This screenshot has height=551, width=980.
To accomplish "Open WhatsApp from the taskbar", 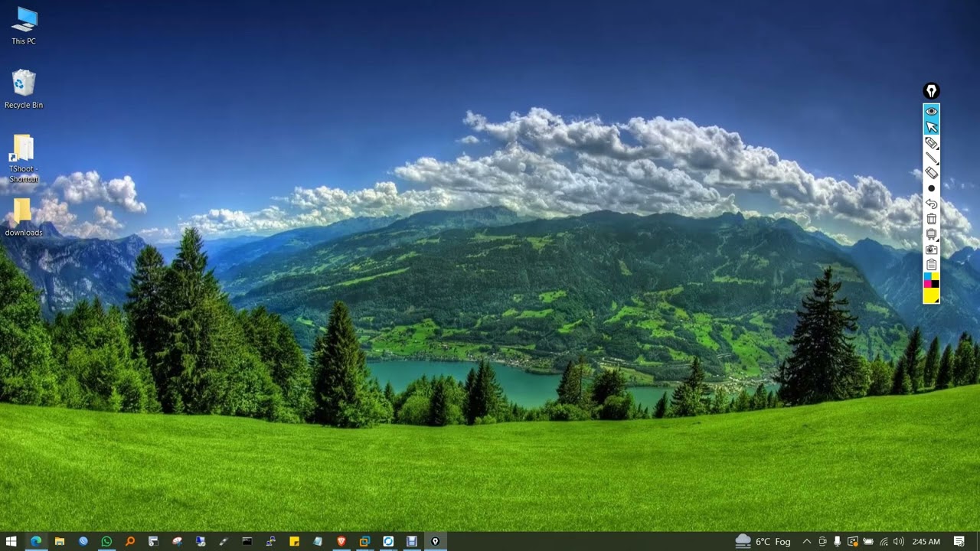I will tap(106, 541).
